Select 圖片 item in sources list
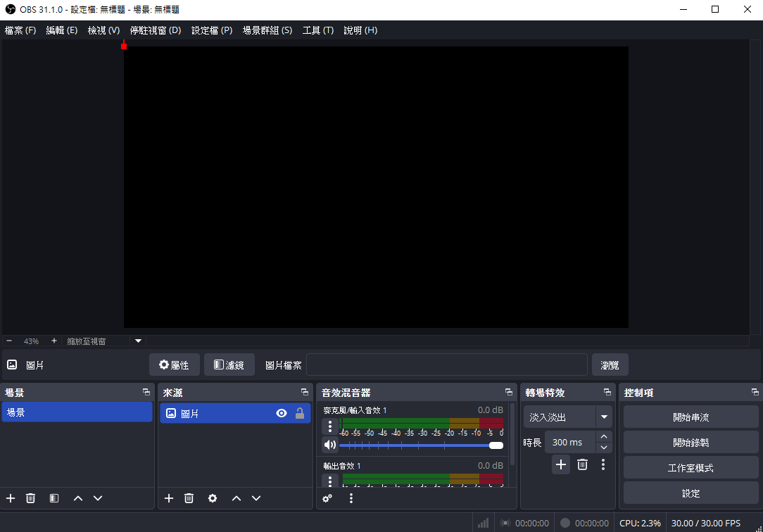763x532 pixels. (235, 413)
